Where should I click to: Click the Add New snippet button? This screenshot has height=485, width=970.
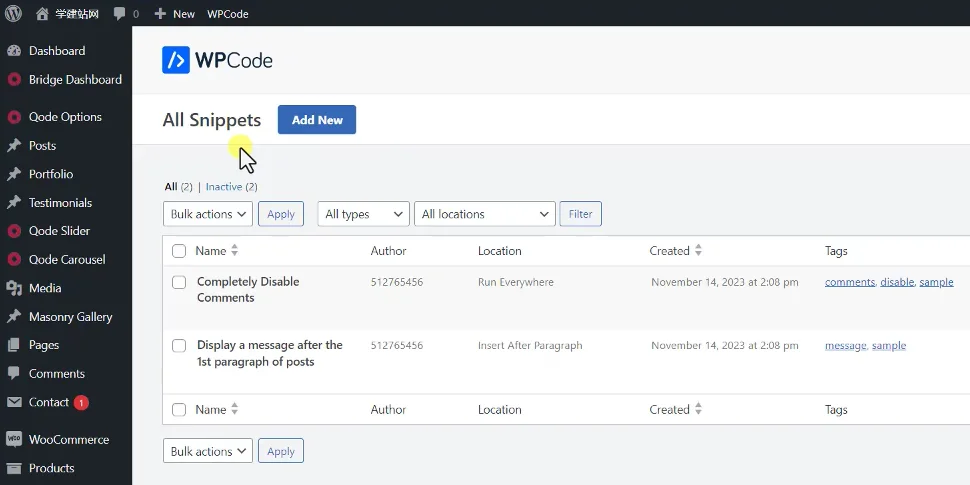[x=316, y=120]
